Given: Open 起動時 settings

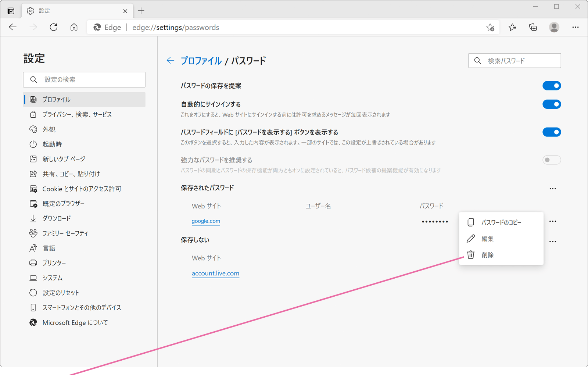Looking at the screenshot, I should point(84,144).
